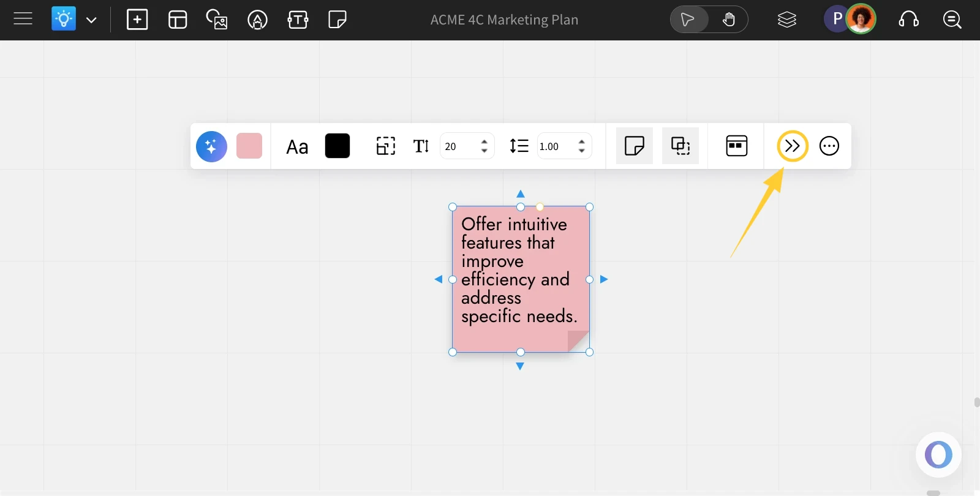Viewport: 980px width, 496px height.
Task: Switch to pointer select mode
Action: tap(689, 20)
